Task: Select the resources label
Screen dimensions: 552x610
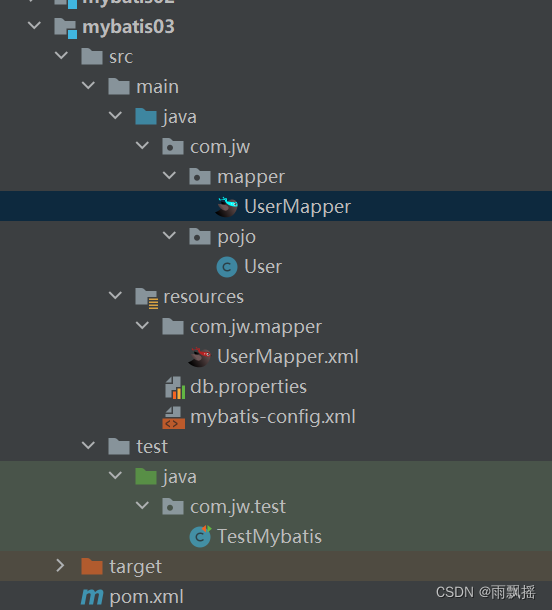Action: click(203, 297)
